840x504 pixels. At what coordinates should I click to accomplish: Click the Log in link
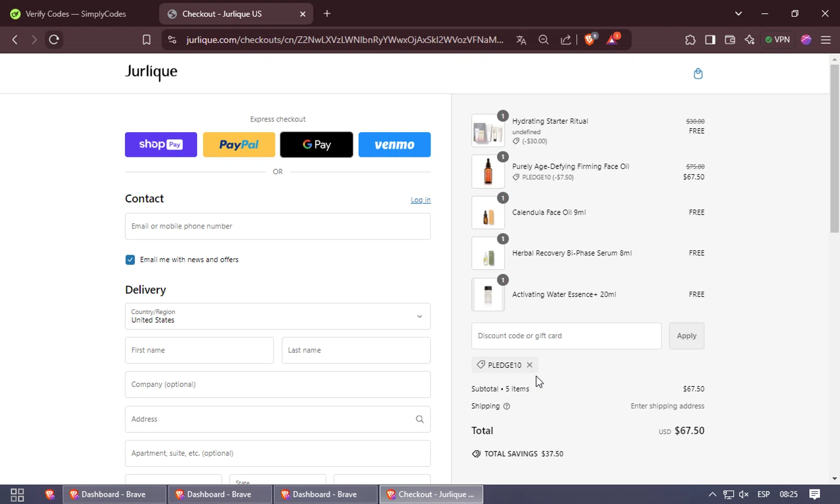[421, 200]
